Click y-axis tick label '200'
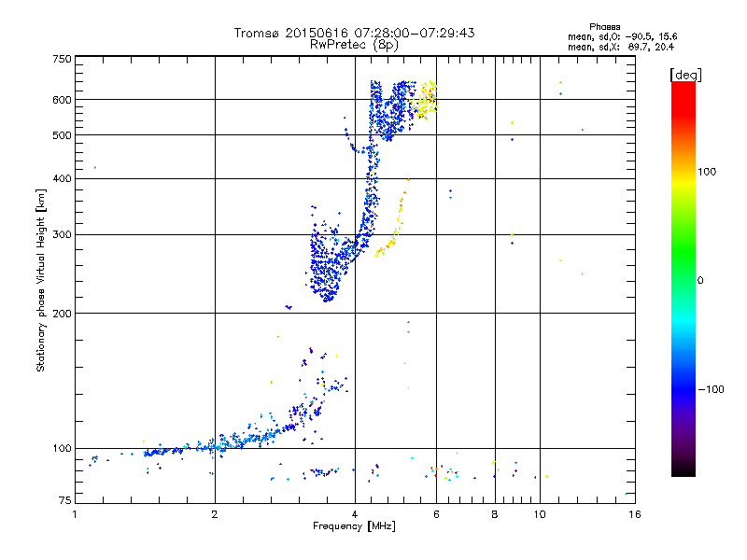747x560 pixels. point(62,314)
